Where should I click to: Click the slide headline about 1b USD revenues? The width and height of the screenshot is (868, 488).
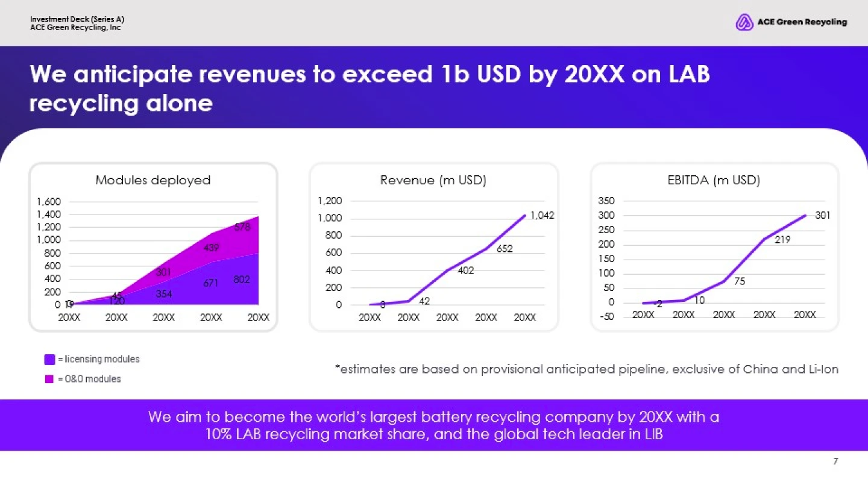click(370, 88)
